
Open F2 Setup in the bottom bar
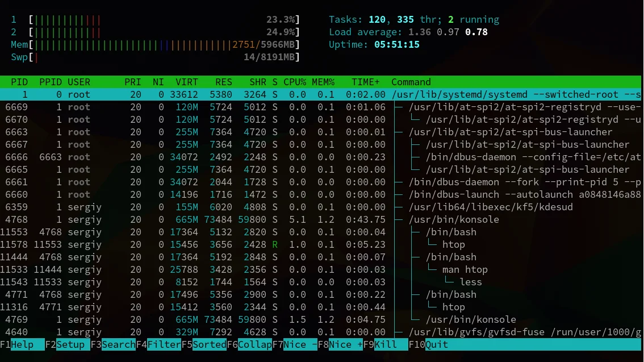pyautogui.click(x=68, y=344)
